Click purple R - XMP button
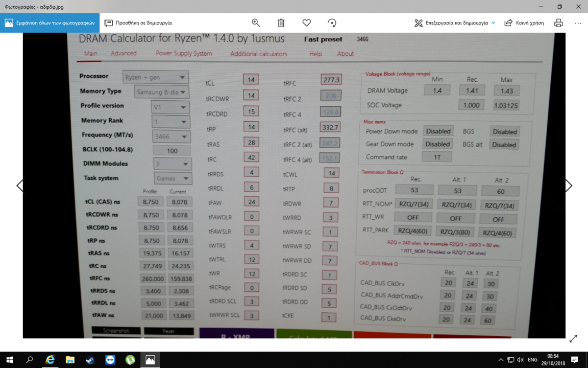This screenshot has height=368, width=588. pos(237,333)
